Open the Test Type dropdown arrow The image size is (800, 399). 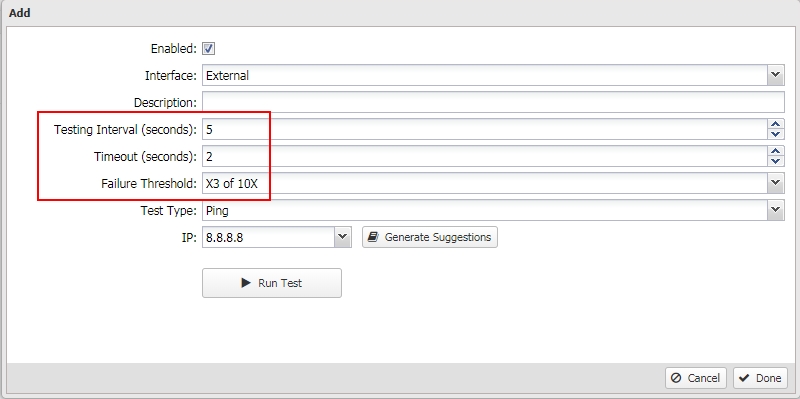(776, 210)
